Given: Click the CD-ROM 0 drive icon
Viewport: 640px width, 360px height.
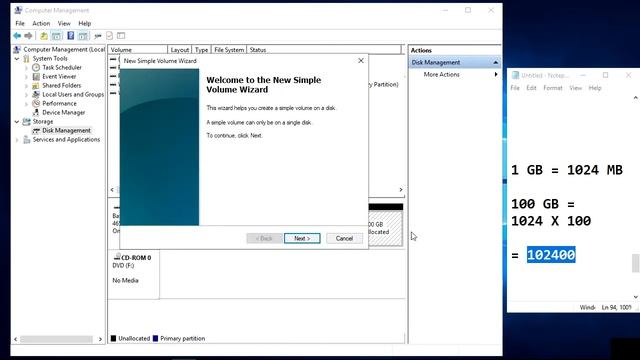Looking at the screenshot, I should pyautogui.click(x=117, y=257).
